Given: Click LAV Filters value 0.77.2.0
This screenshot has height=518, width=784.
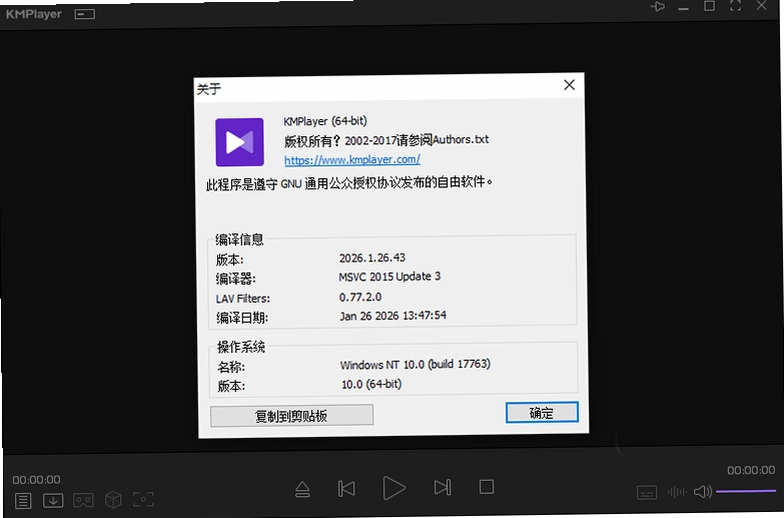Looking at the screenshot, I should click(x=360, y=297).
